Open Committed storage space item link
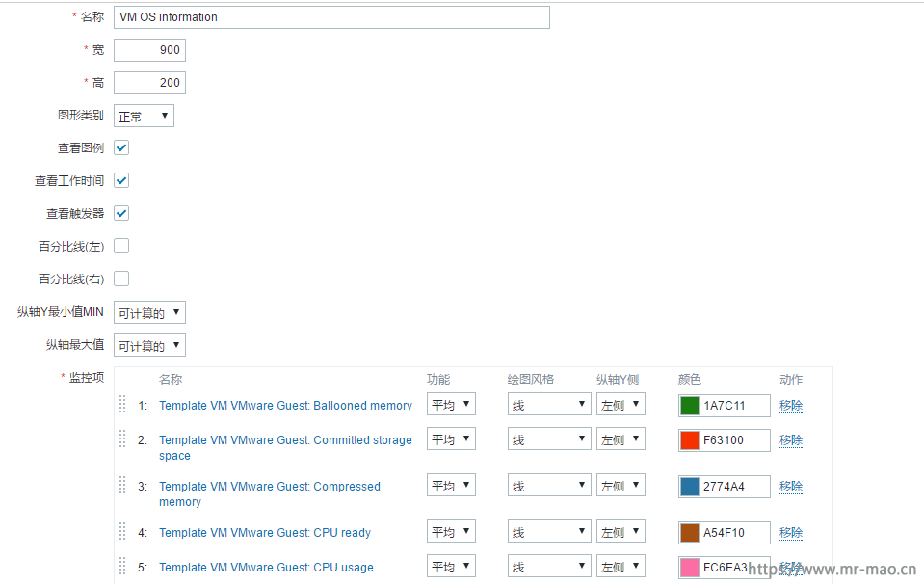The width and height of the screenshot is (924, 584). coord(285,448)
